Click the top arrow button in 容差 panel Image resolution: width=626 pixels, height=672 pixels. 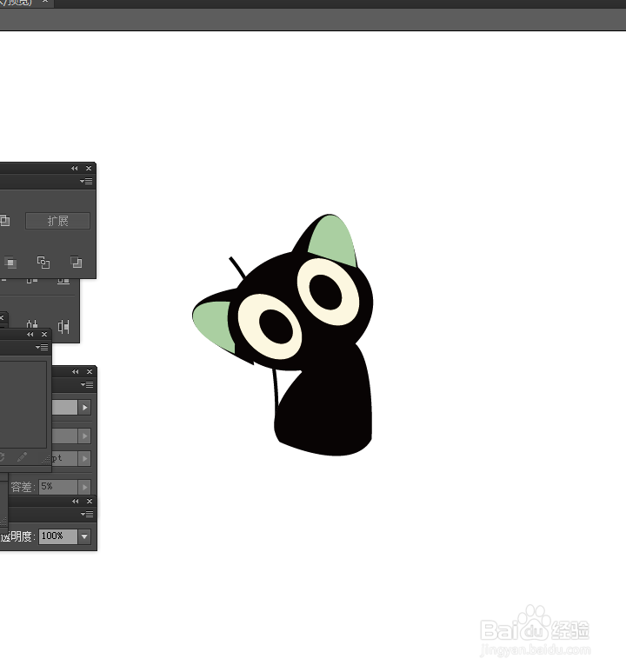pos(85,407)
